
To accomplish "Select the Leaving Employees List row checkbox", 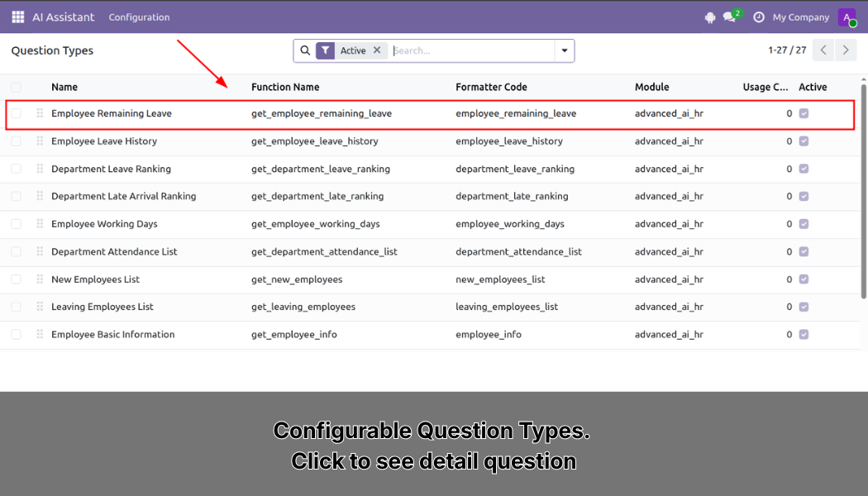I will [16, 307].
